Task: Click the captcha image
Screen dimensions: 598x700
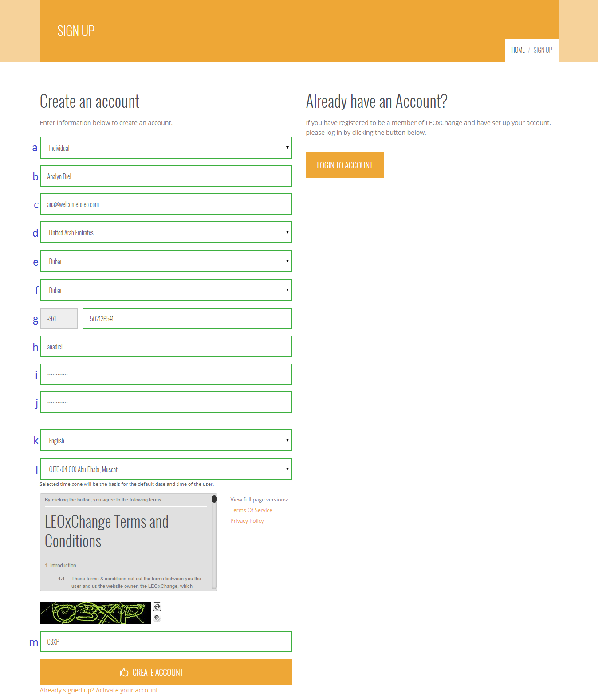Action: pyautogui.click(x=95, y=613)
